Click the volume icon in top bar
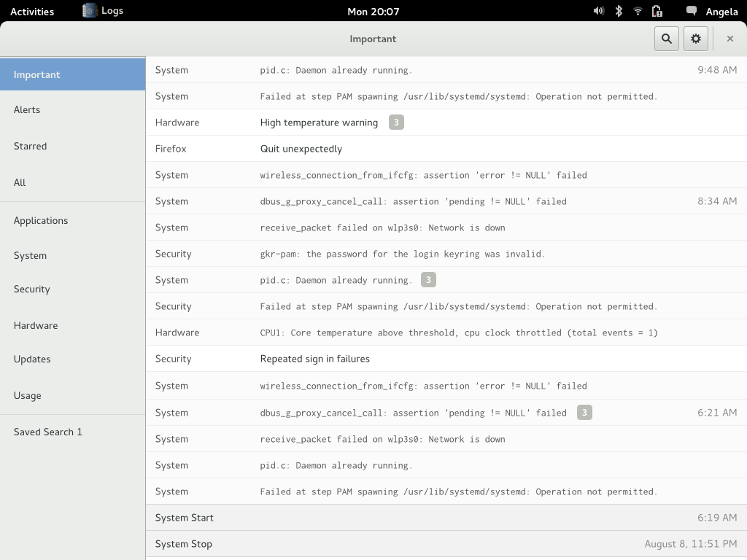Image resolution: width=747 pixels, height=560 pixels. click(598, 11)
